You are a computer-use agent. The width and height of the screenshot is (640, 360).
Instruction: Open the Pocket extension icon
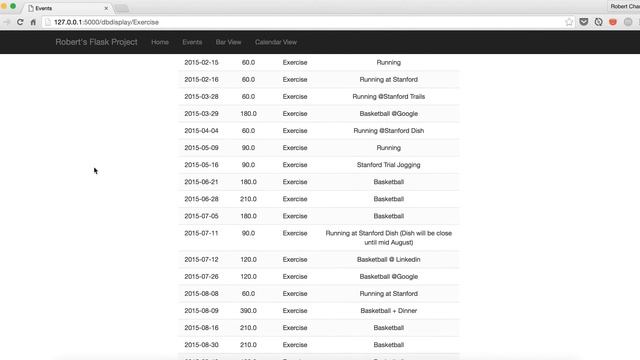[x=584, y=22]
